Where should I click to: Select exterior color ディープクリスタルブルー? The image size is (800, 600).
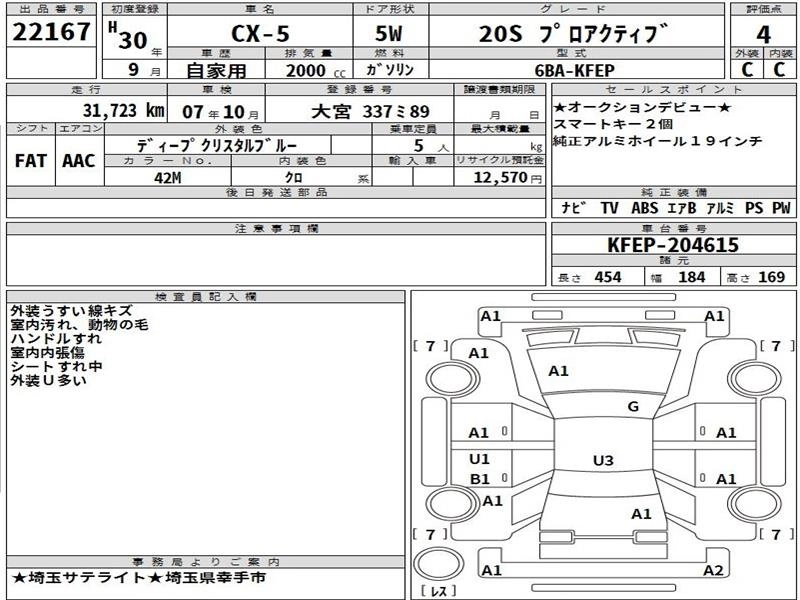[217, 145]
